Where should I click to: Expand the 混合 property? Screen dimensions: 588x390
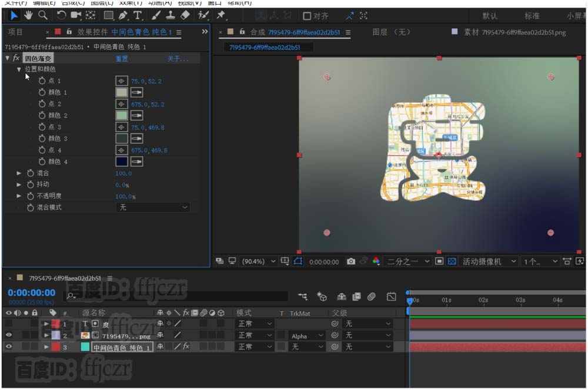[19, 173]
